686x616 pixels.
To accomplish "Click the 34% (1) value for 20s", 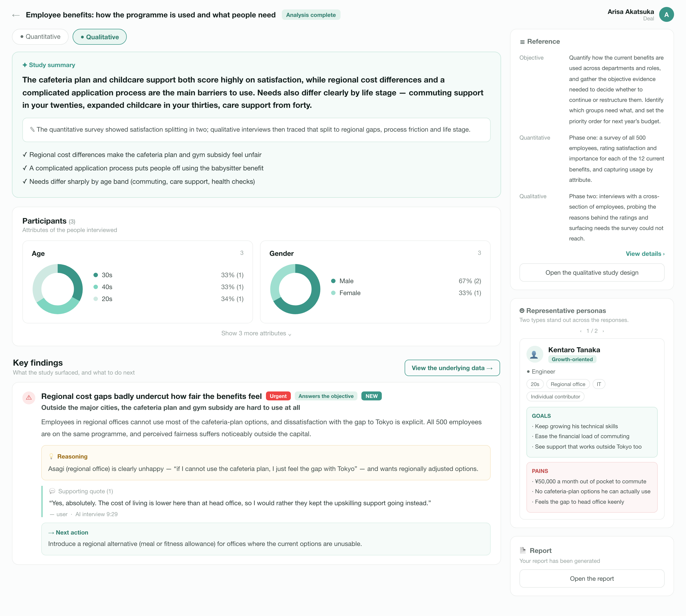I will click(x=232, y=299).
